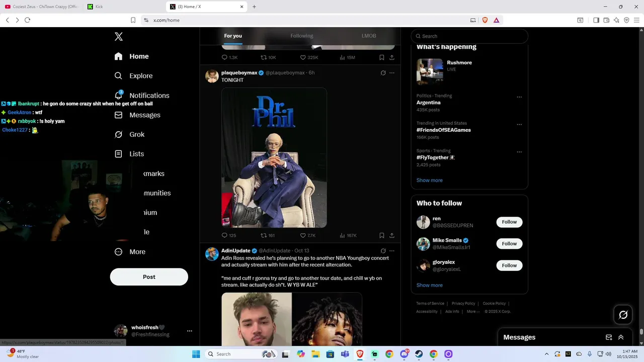The image size is (644, 362).
Task: Open more options for Argentina trend
Action: click(519, 97)
